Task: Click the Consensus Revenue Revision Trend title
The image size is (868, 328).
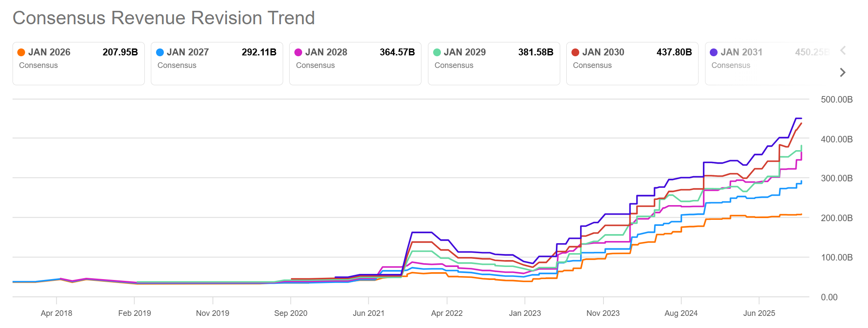Action: point(163,18)
